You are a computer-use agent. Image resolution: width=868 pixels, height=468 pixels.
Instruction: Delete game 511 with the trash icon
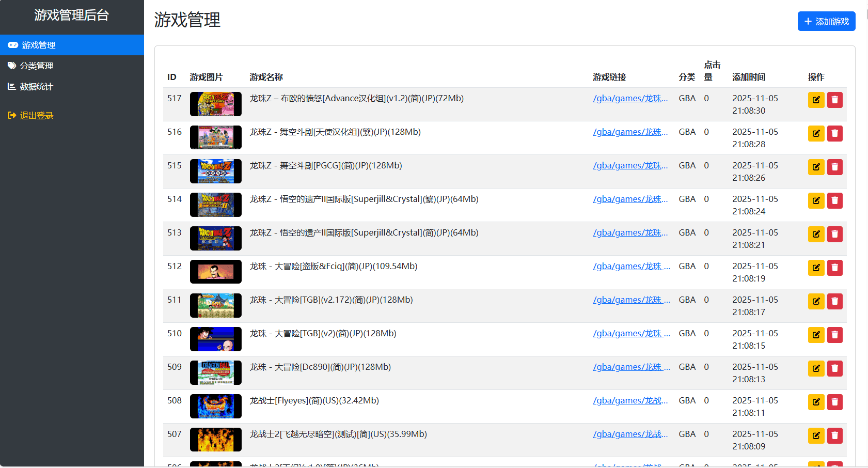click(x=835, y=301)
